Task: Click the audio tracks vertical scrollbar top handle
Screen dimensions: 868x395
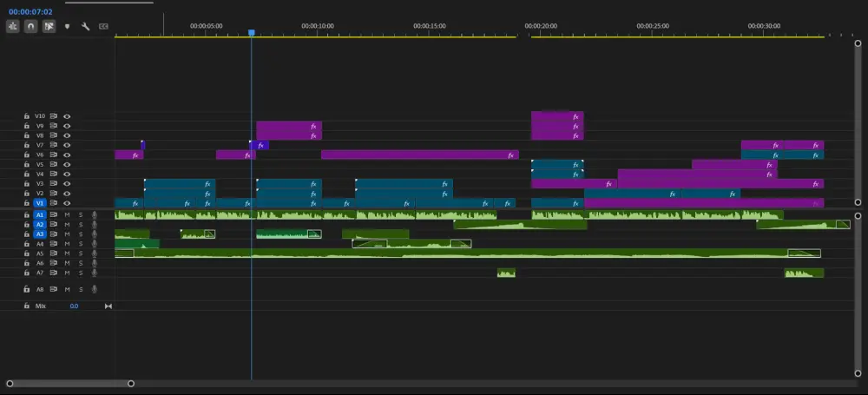Action: click(858, 215)
